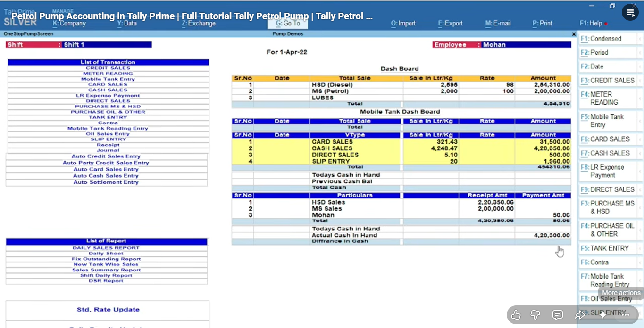Viewport: 644px width, 328px height.
Task: Open METER READING in List of Transaction
Action: coord(108,74)
